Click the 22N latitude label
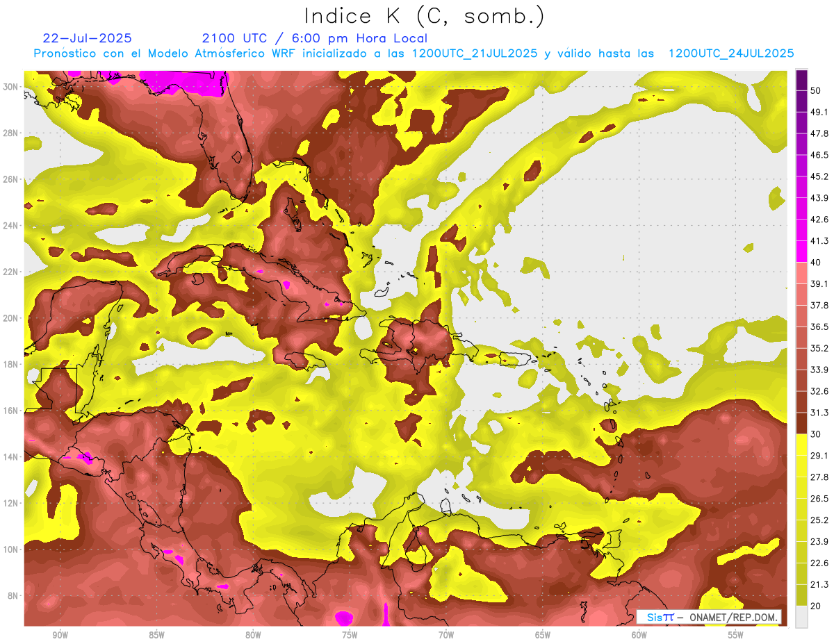Image resolution: width=834 pixels, height=644 pixels. (x=10, y=272)
